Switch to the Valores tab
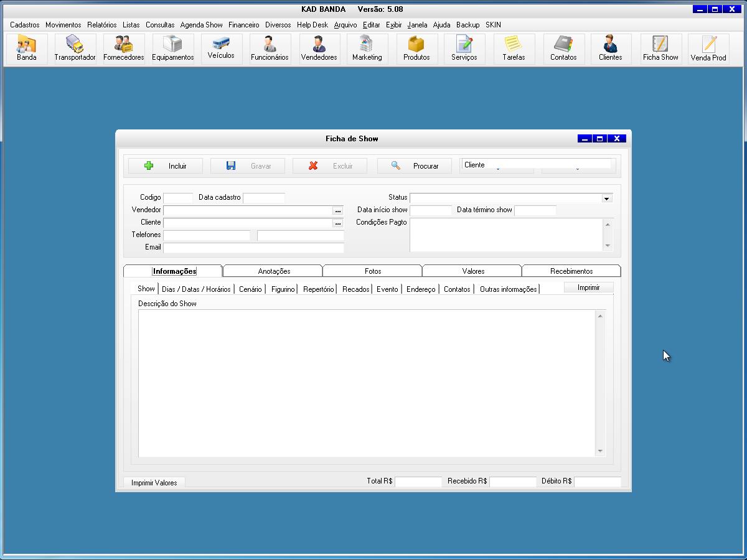Screen dimensions: 747x560 (x=473, y=271)
